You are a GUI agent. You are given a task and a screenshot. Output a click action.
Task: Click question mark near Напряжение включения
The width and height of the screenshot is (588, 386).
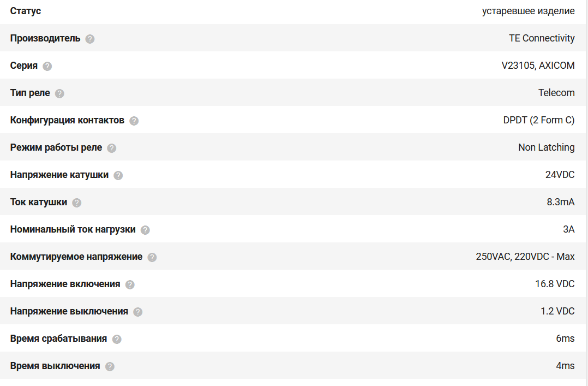click(x=130, y=284)
